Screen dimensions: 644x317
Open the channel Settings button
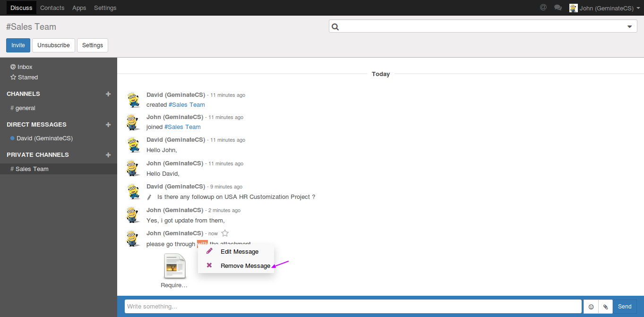93,45
